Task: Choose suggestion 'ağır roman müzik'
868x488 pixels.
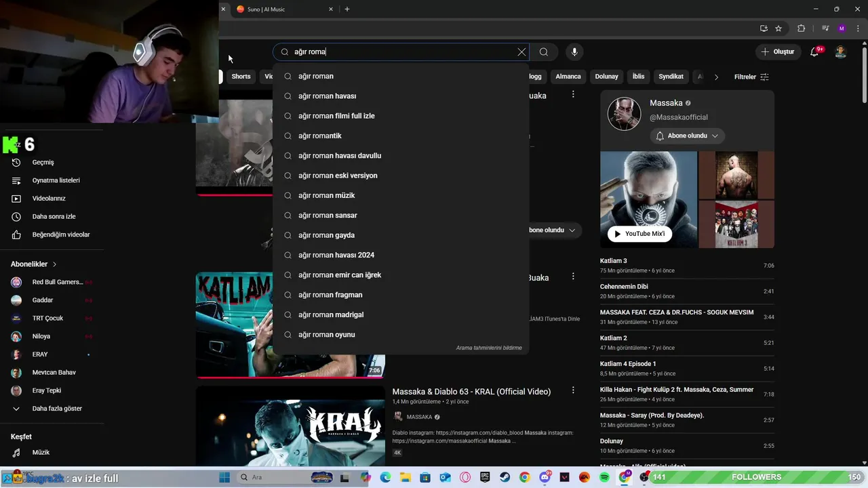Action: point(401,195)
